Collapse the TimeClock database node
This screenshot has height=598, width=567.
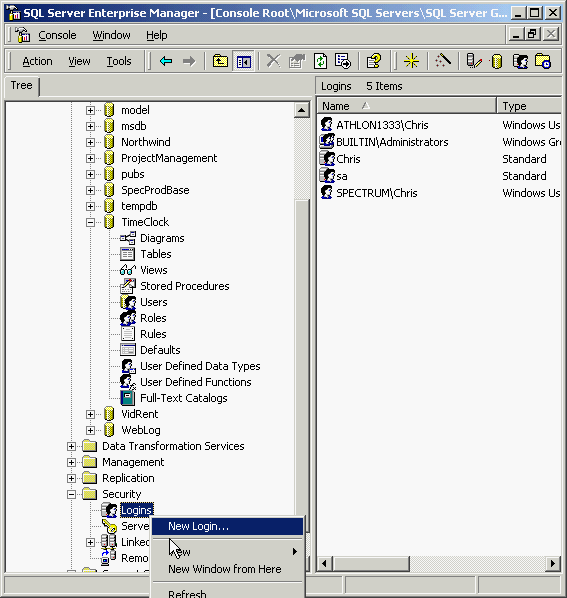pyautogui.click(x=90, y=222)
